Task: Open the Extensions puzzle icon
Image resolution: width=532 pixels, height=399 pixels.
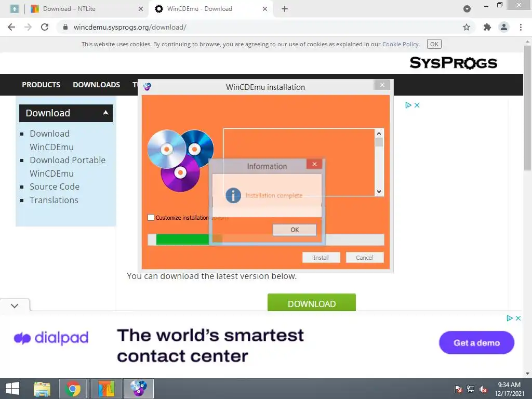Action: pyautogui.click(x=487, y=27)
